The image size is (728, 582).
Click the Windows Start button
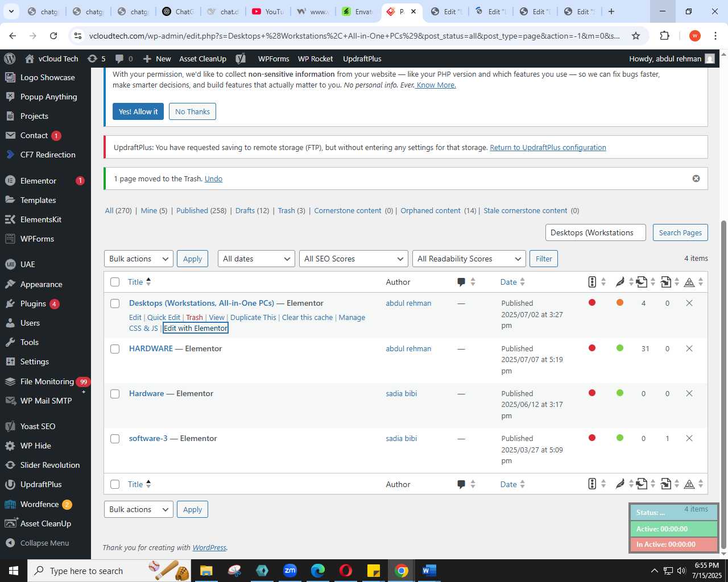coord(14,571)
